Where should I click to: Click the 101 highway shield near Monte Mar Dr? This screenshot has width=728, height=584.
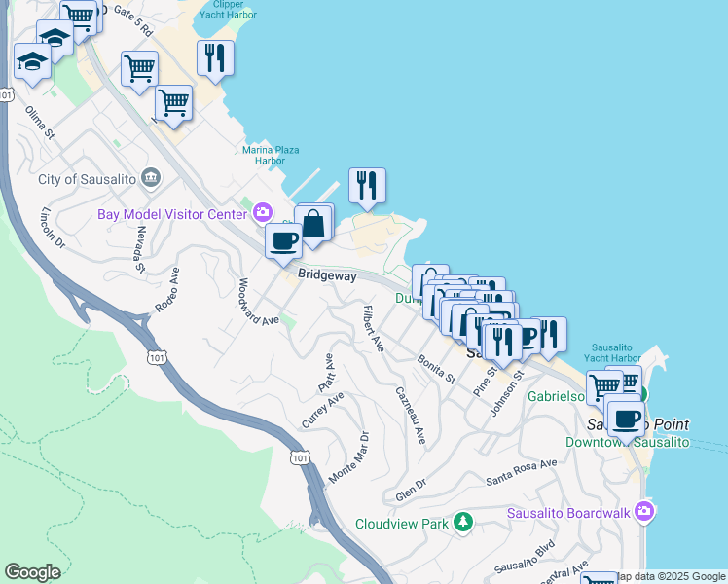[300, 458]
